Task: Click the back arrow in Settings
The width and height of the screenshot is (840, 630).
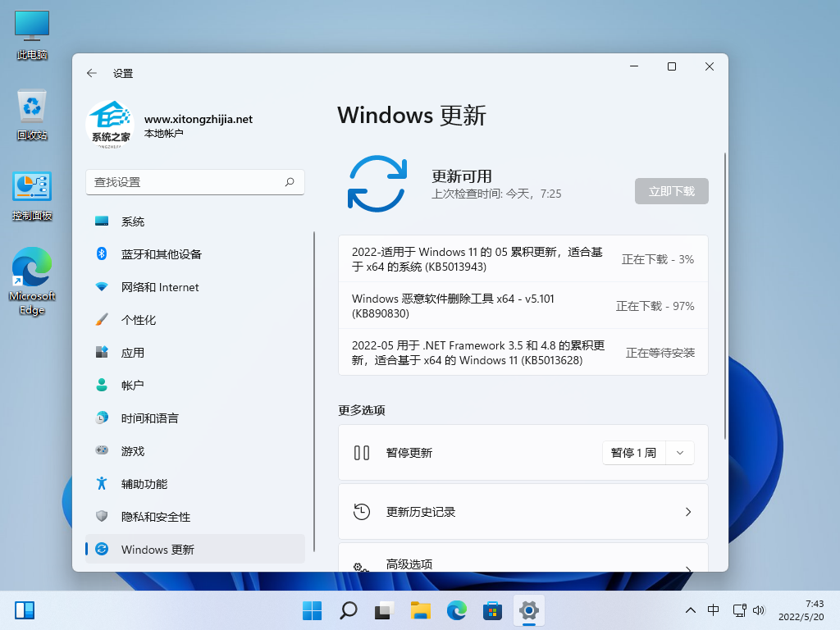Action: tap(91, 72)
